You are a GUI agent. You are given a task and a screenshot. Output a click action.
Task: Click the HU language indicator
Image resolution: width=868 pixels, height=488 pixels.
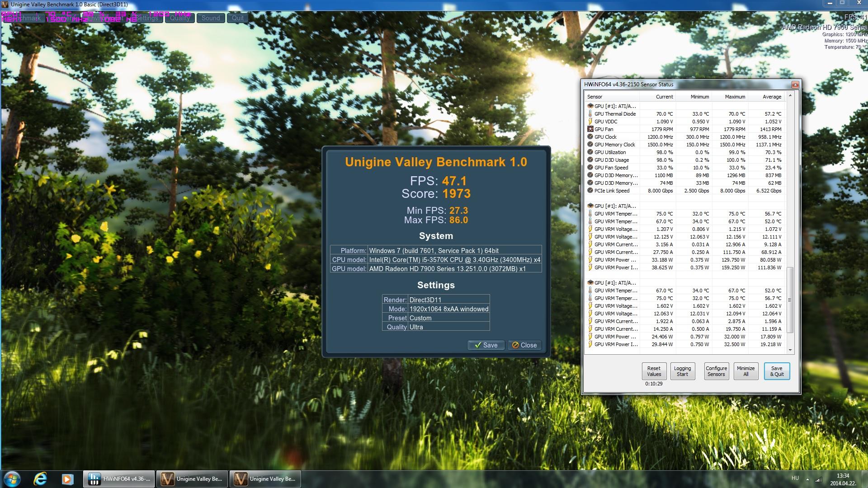[x=795, y=478]
